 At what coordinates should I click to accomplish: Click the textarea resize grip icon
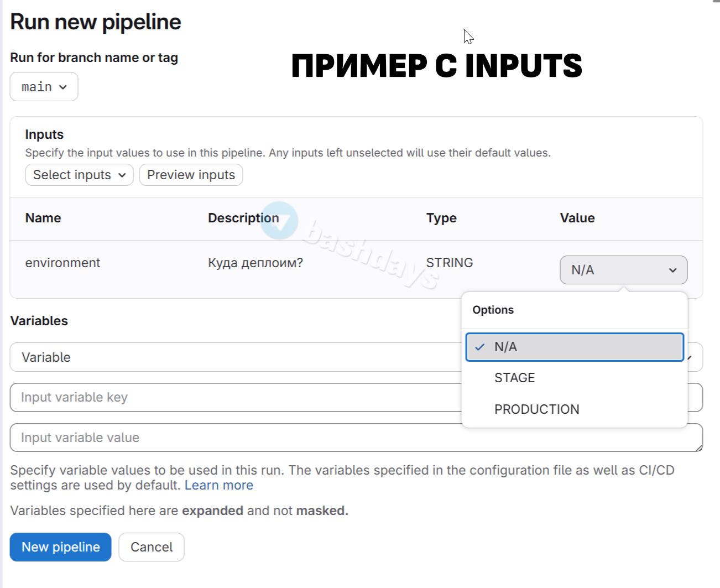699,448
